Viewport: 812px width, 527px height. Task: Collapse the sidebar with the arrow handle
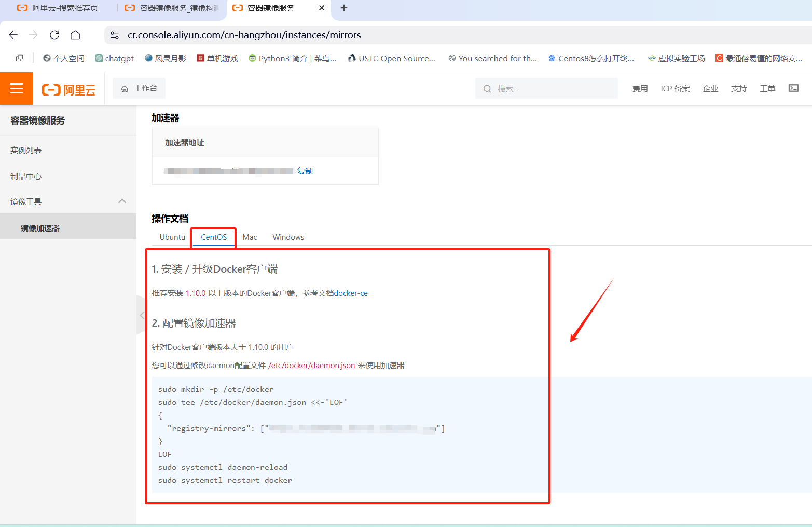tap(141, 315)
